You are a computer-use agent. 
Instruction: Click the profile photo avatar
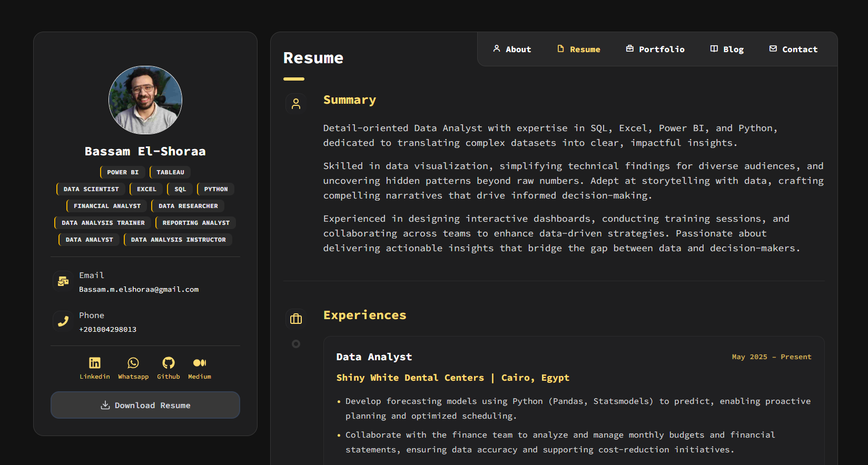pos(145,100)
